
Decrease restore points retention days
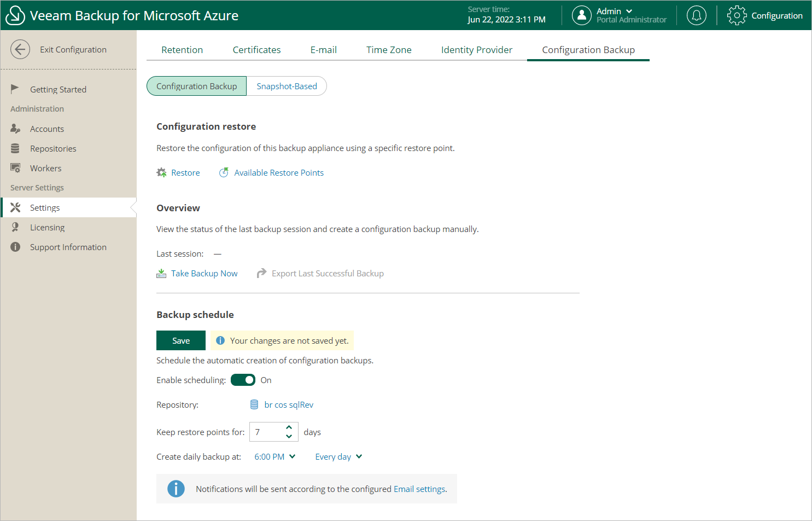pos(289,436)
